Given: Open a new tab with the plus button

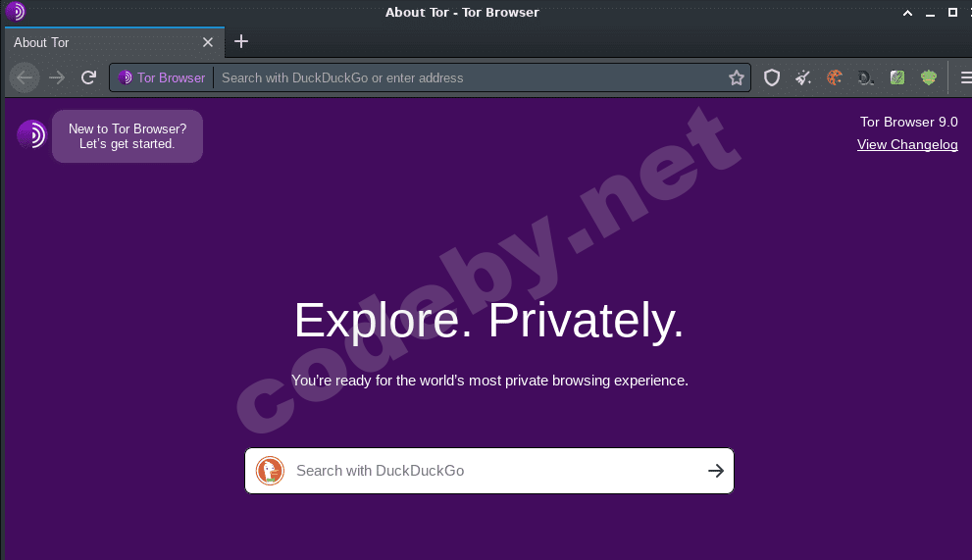Looking at the screenshot, I should pos(241,41).
